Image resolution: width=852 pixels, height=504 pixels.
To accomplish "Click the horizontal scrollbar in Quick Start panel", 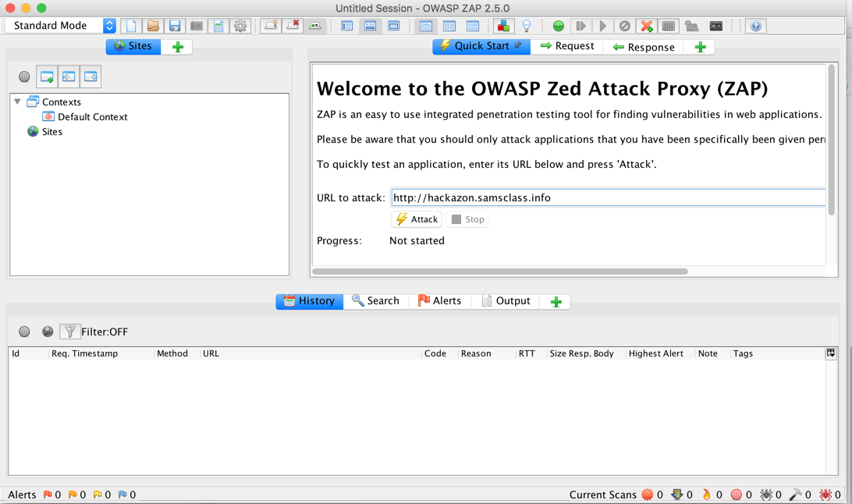I will 500,271.
